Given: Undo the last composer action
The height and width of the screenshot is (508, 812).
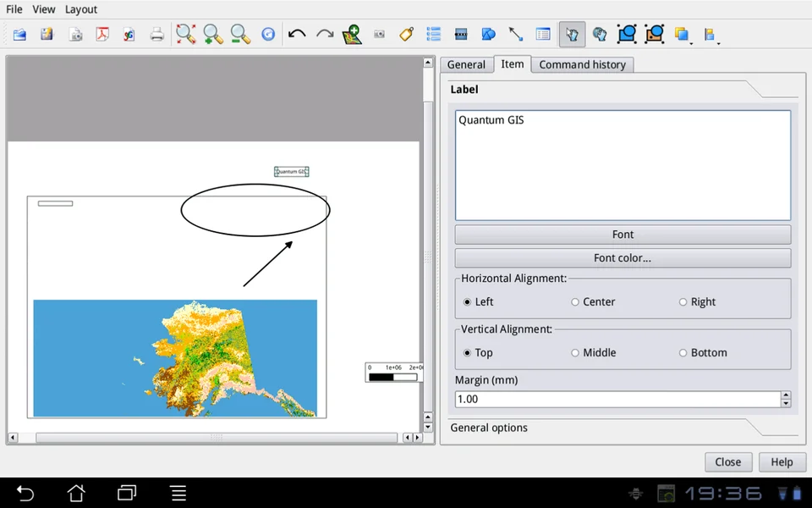Looking at the screenshot, I should coord(296,34).
